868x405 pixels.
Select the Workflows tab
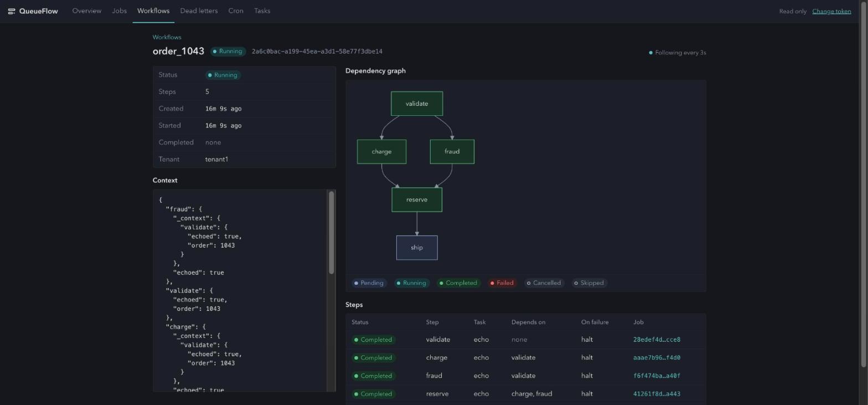click(x=153, y=11)
